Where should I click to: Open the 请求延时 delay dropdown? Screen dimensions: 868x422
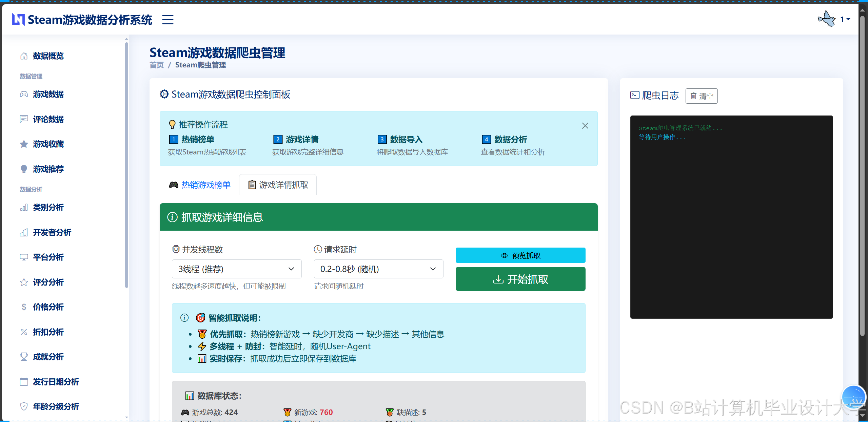pyautogui.click(x=378, y=269)
